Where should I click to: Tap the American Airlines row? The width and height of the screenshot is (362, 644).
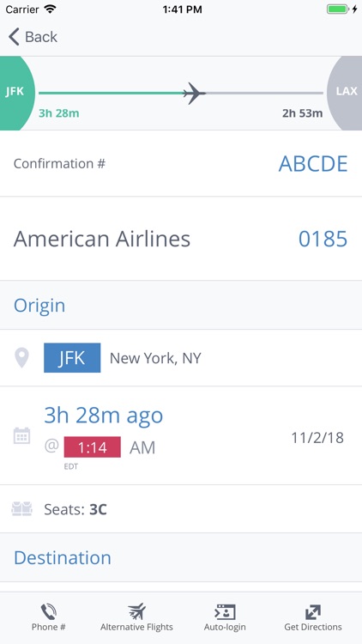(x=181, y=239)
